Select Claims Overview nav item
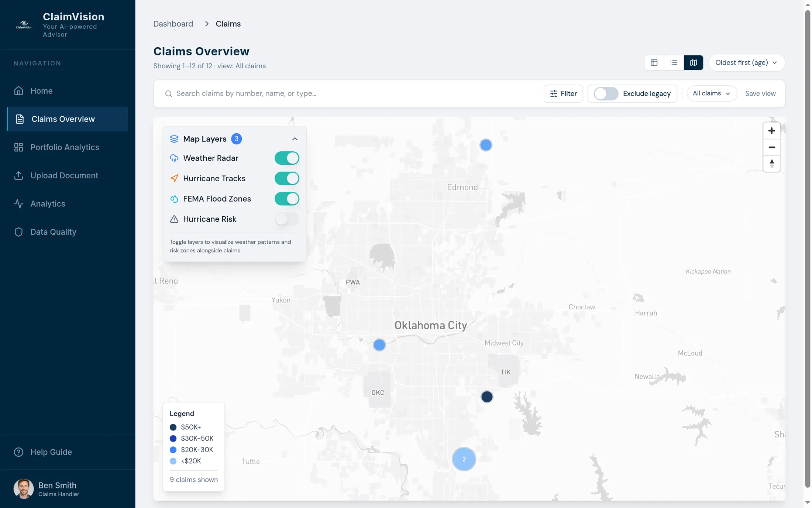Screen dimensions: 812x508 pyautogui.click(x=67, y=119)
